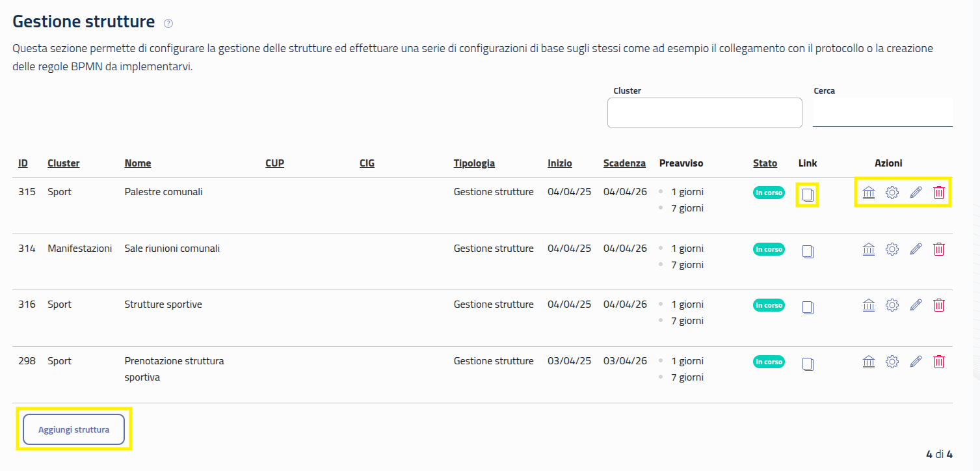Sort table by ID column header
The image size is (980, 471).
point(23,163)
